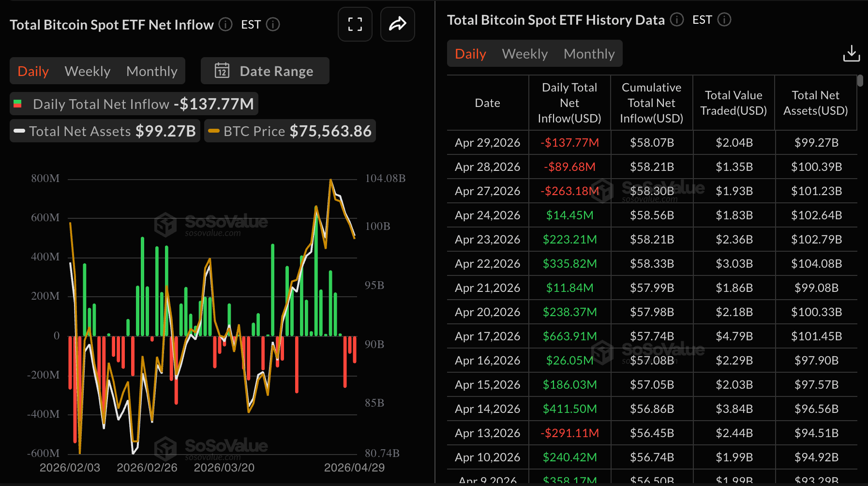Switch history table to Monthly view
Image resolution: width=868 pixels, height=486 pixels.
pos(589,54)
